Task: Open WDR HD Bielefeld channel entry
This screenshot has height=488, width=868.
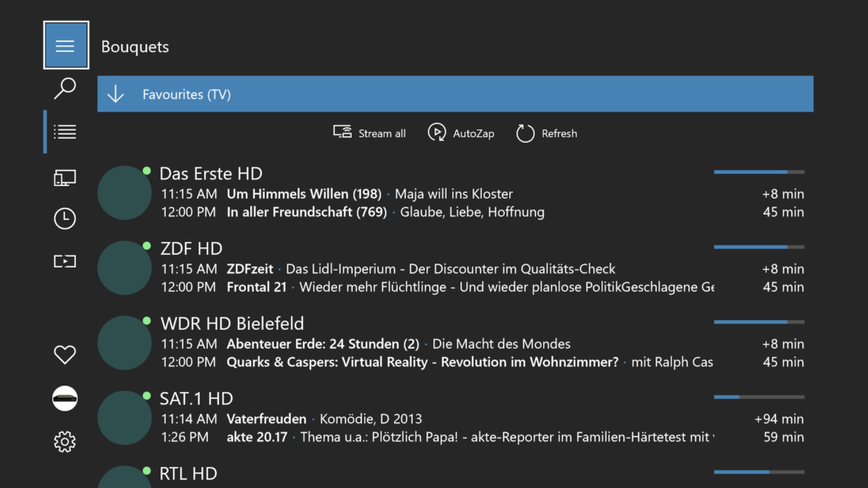Action: (232, 324)
